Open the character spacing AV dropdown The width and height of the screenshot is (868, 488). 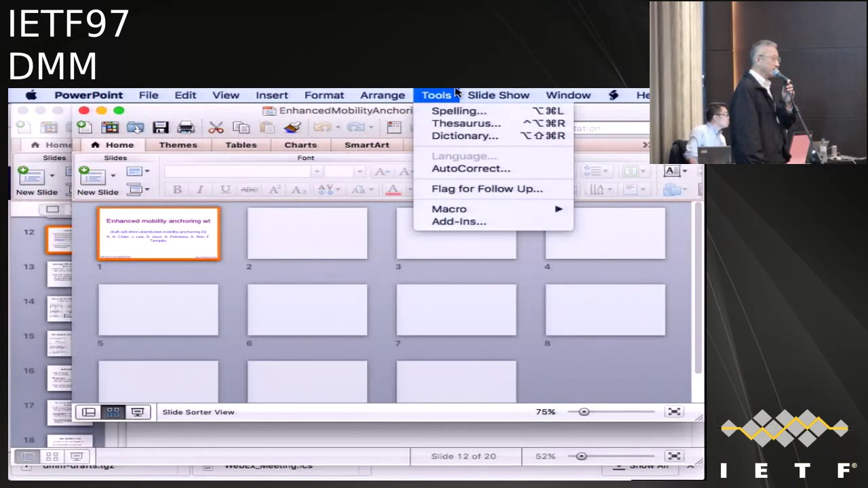[330, 190]
